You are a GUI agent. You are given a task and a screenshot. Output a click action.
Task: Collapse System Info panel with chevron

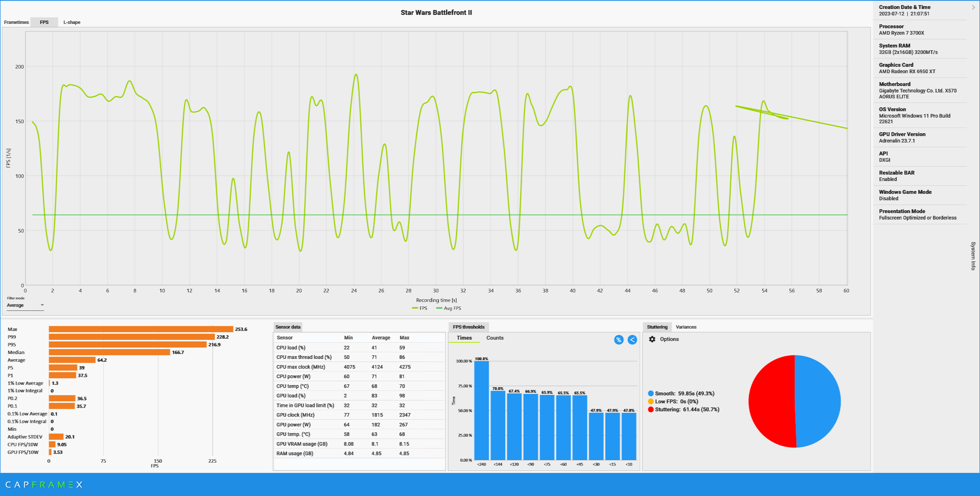click(x=973, y=7)
